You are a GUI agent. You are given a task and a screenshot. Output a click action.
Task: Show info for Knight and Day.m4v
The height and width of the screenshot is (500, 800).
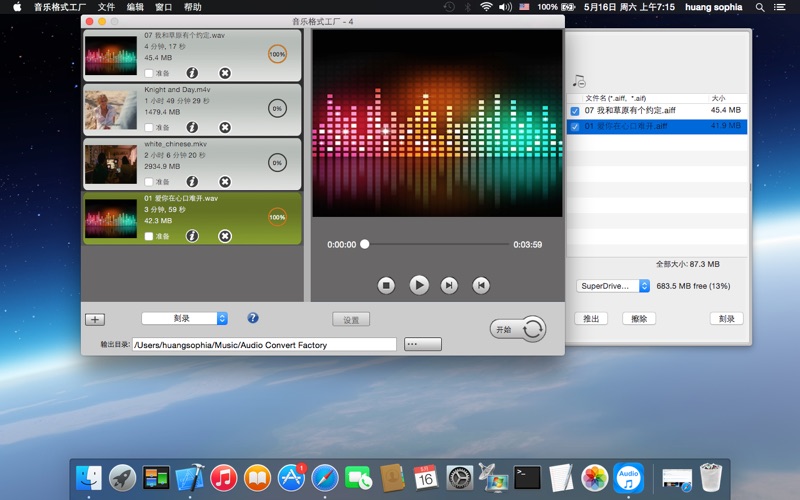click(192, 127)
